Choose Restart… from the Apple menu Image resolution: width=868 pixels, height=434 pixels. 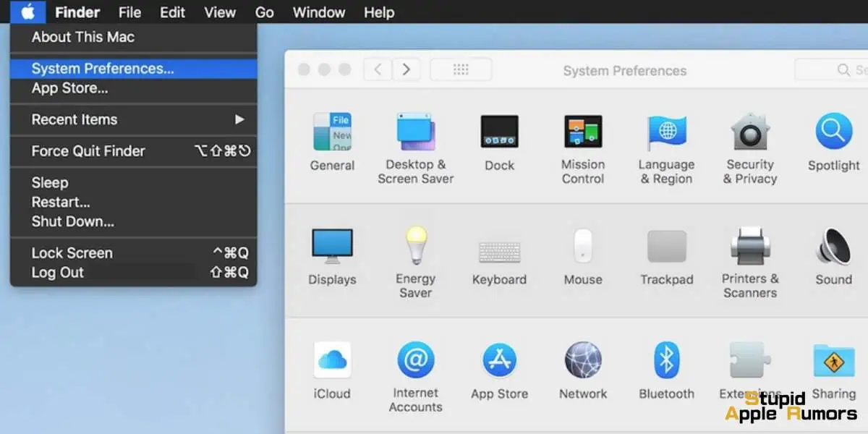click(x=134, y=202)
